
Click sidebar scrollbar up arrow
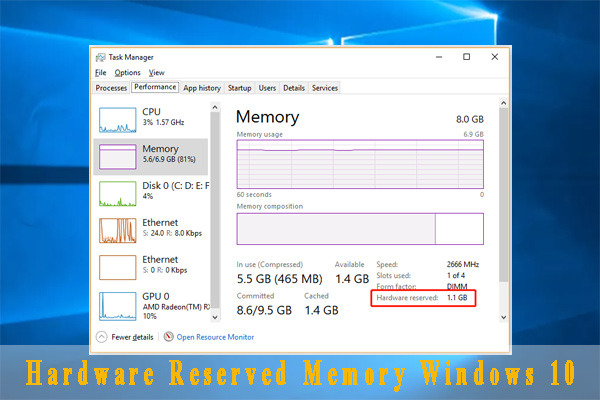[x=215, y=108]
